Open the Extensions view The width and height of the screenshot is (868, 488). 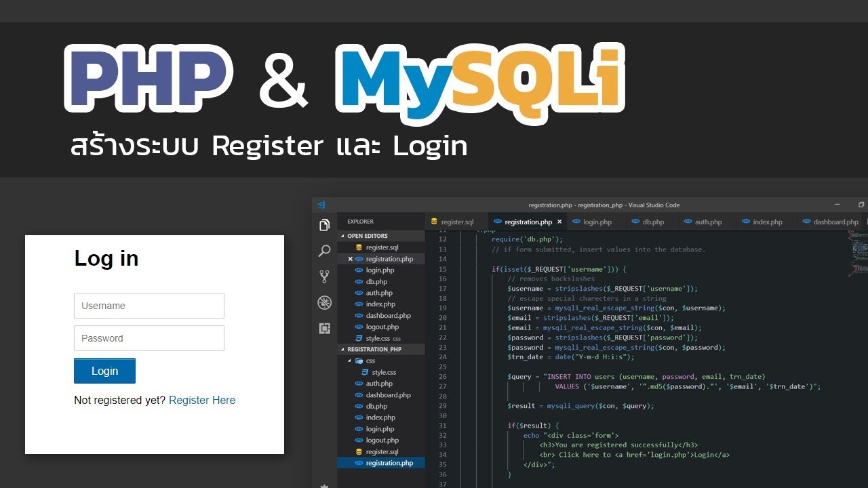pyautogui.click(x=324, y=328)
